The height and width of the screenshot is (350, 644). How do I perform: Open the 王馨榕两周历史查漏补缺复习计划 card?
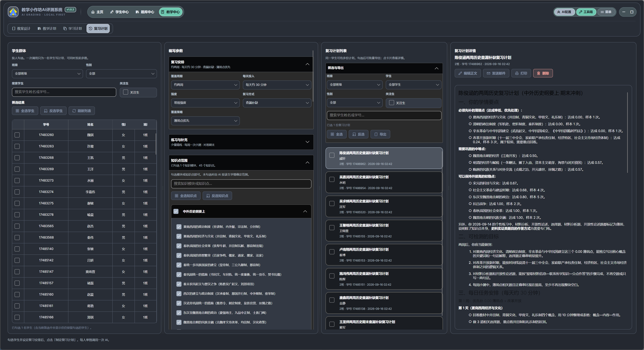(384, 231)
